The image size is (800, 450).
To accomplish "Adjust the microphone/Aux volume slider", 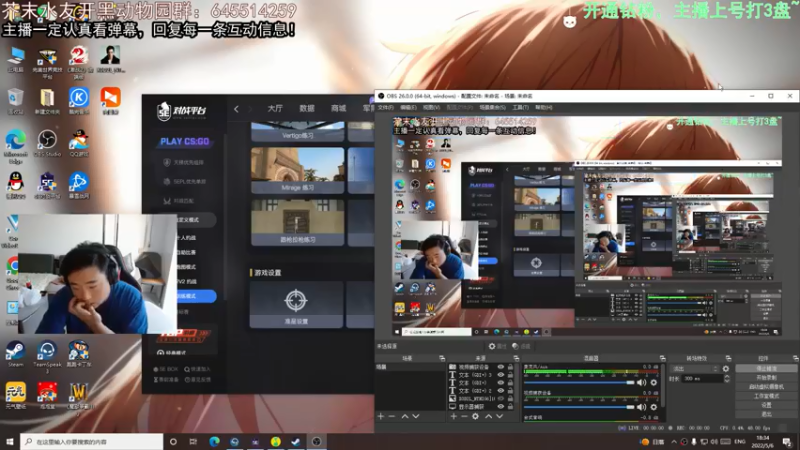I will click(x=579, y=382).
